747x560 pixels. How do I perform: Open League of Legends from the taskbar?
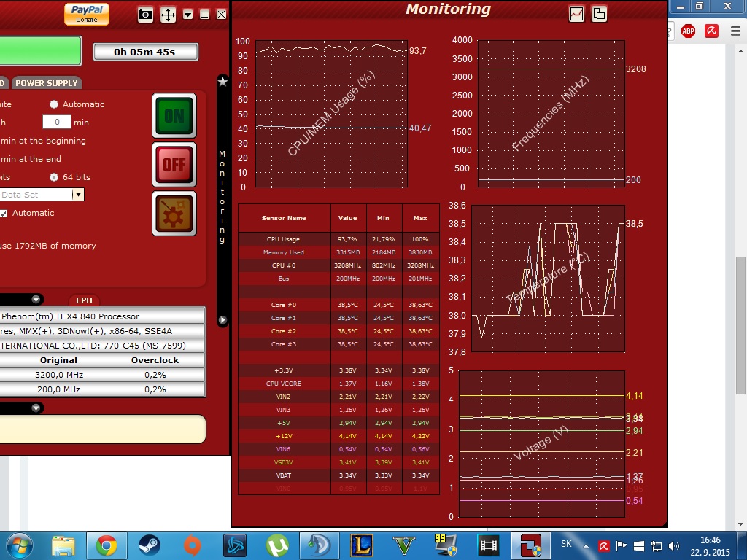(362, 545)
